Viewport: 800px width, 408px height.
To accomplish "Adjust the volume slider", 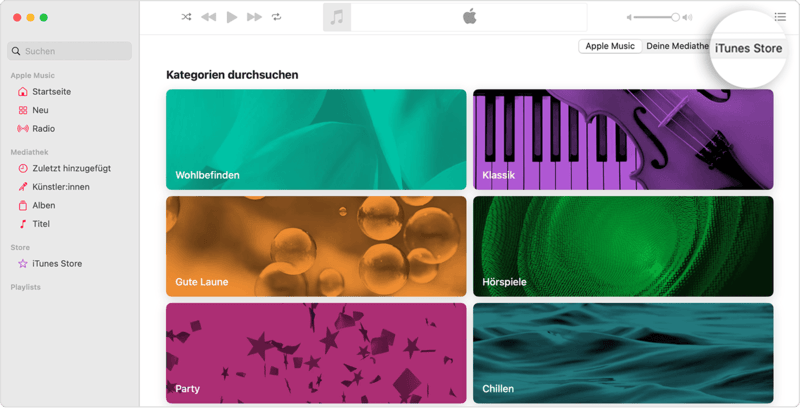I will (x=657, y=17).
